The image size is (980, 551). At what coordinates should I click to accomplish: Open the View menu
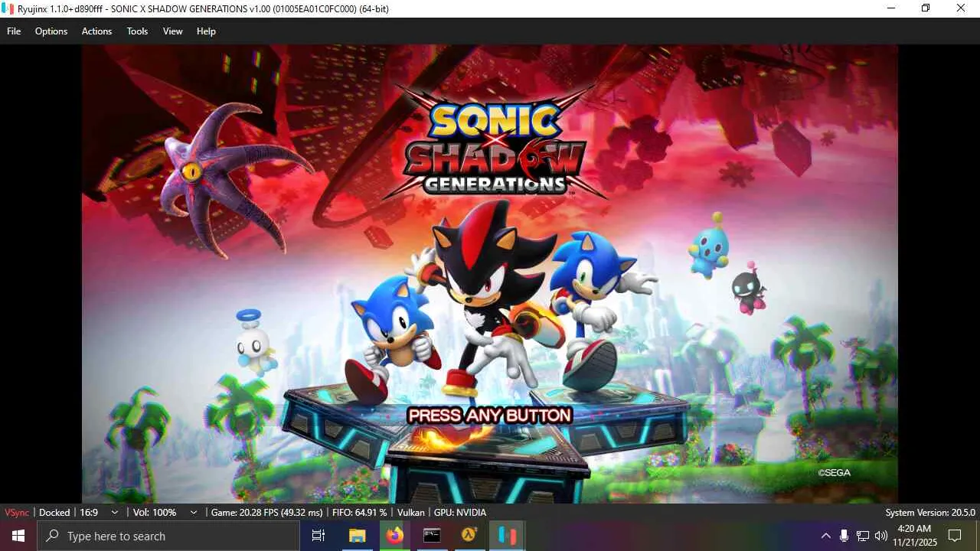coord(172,31)
